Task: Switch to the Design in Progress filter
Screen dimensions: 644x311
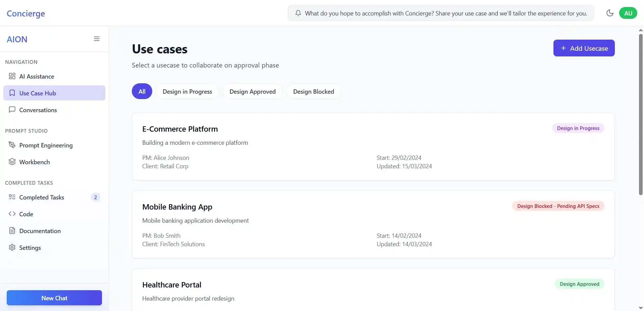Action: pyautogui.click(x=187, y=91)
